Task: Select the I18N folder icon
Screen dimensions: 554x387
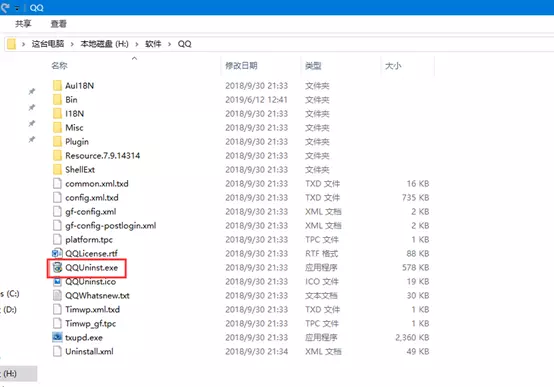Action: 57,113
